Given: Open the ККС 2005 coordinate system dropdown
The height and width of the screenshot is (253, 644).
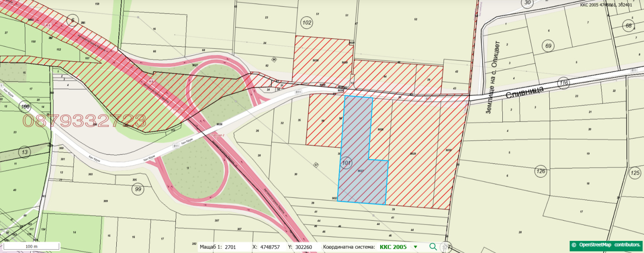Looking at the screenshot, I should click(415, 247).
